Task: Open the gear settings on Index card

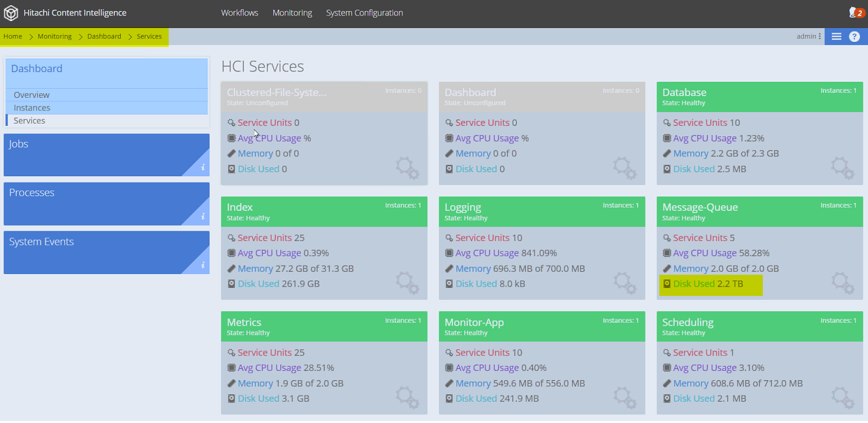Action: tap(407, 283)
